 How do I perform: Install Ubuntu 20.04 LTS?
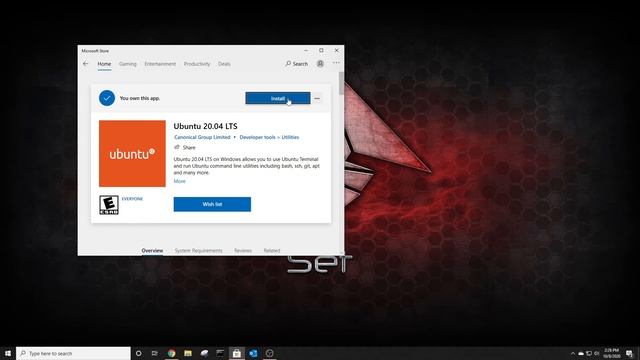click(x=278, y=98)
